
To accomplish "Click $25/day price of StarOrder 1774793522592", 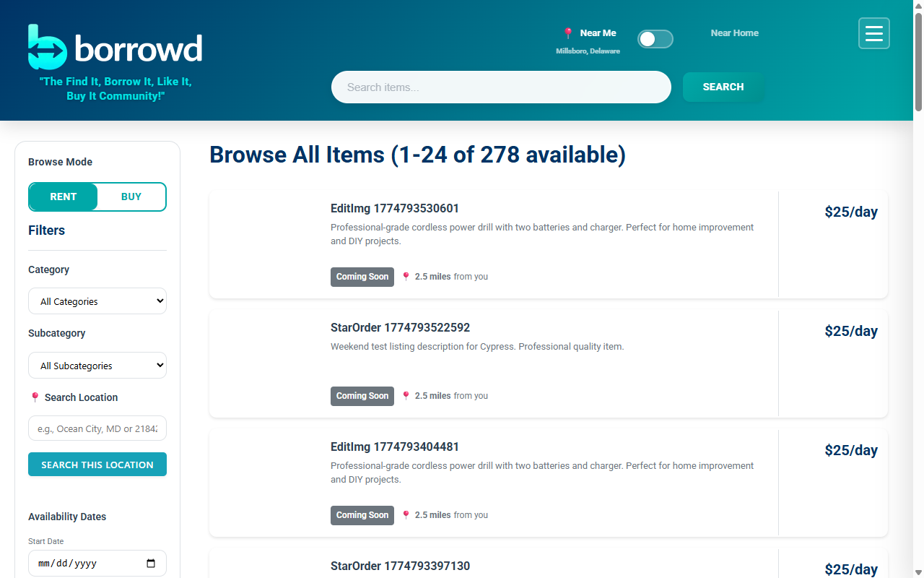I will coord(851,331).
